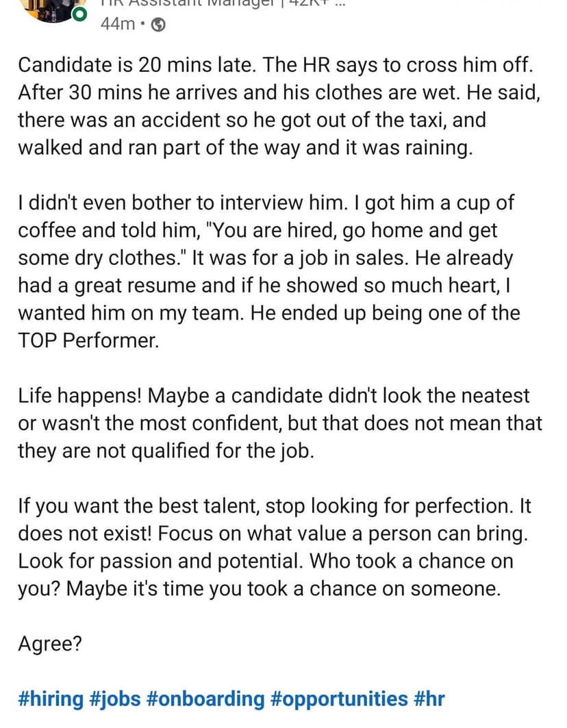Click the "Life happens!" paragraph opening
Viewport: 567px width, 728px height.
81,396
